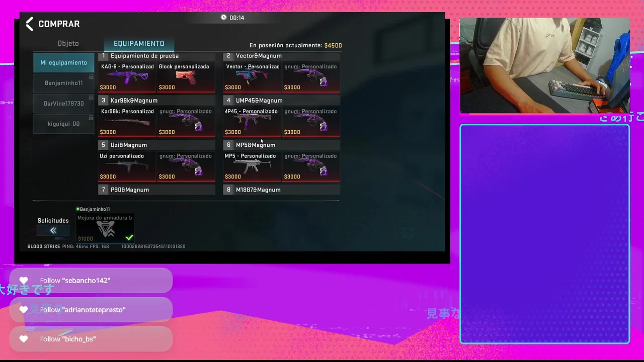
Task: Collapse Solicitudes with the double-arrow button
Action: point(53,230)
